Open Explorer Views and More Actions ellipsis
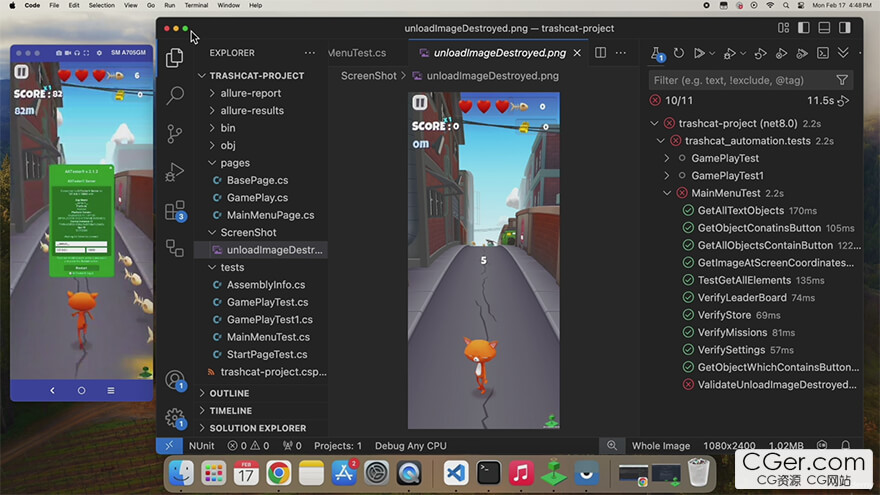Screen dimensions: 880x495 [310, 53]
